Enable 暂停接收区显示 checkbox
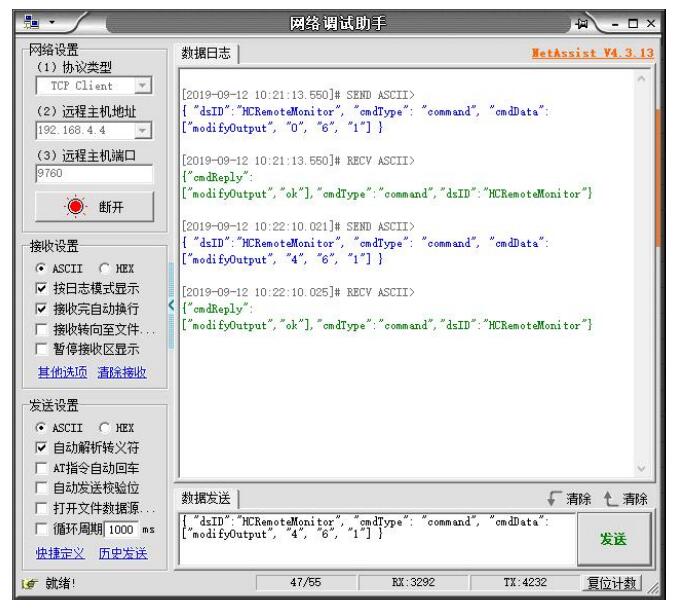 coord(41,349)
